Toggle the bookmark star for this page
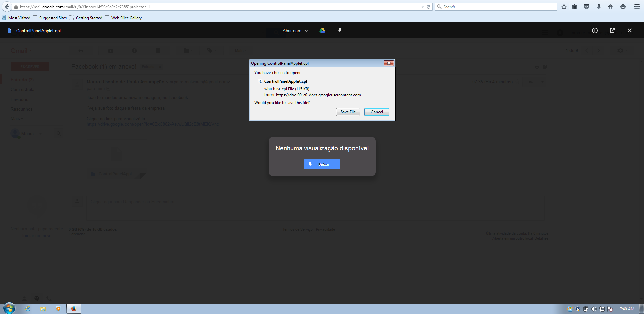Viewport: 644px width, 314px height. click(x=564, y=7)
